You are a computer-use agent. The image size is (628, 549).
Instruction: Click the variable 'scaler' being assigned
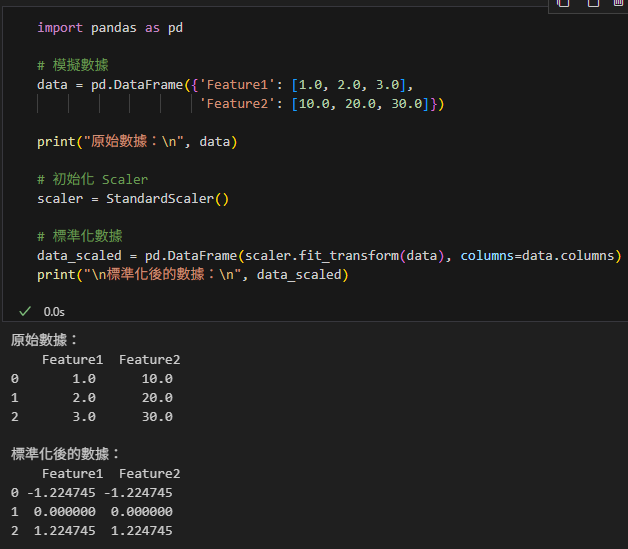pyautogui.click(x=60, y=199)
